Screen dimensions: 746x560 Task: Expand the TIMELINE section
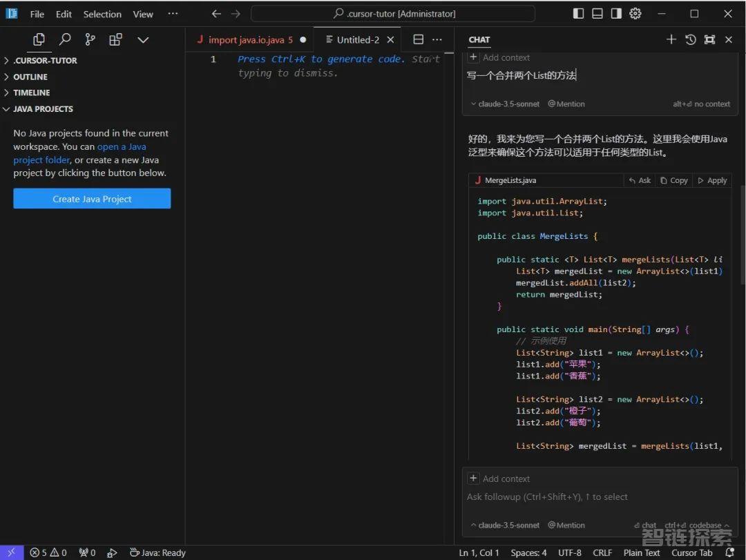93,93
